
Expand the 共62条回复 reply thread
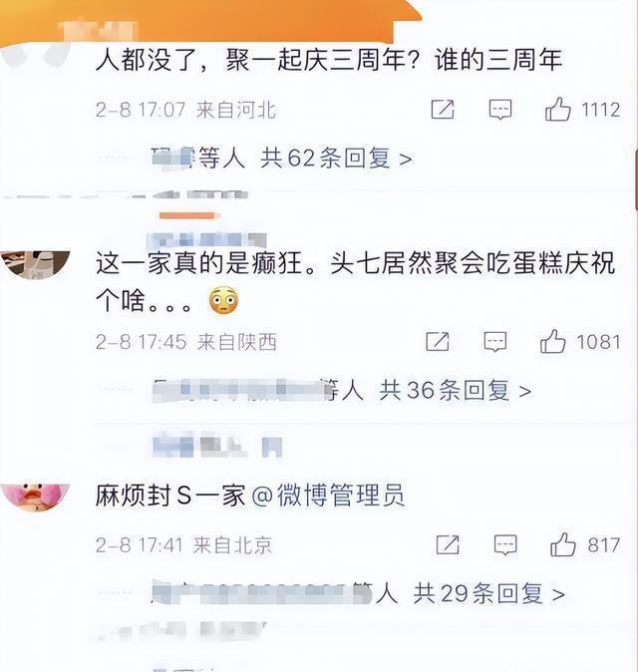click(x=336, y=159)
